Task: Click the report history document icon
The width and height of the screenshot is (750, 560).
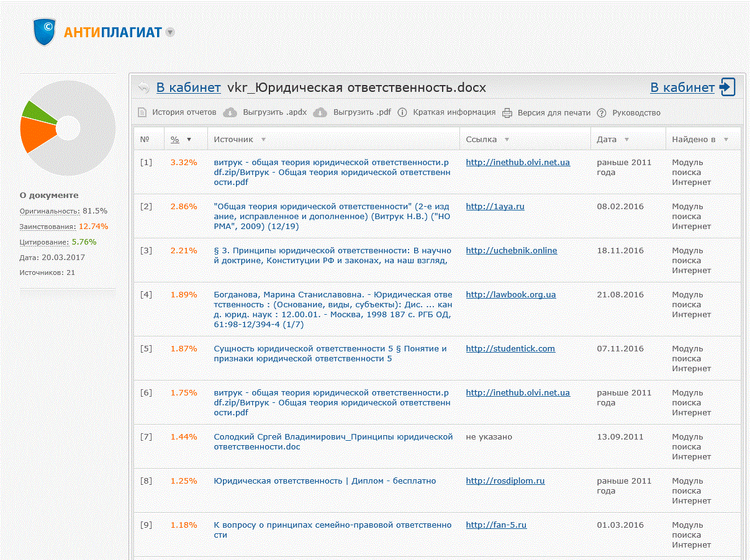Action: pos(142,112)
